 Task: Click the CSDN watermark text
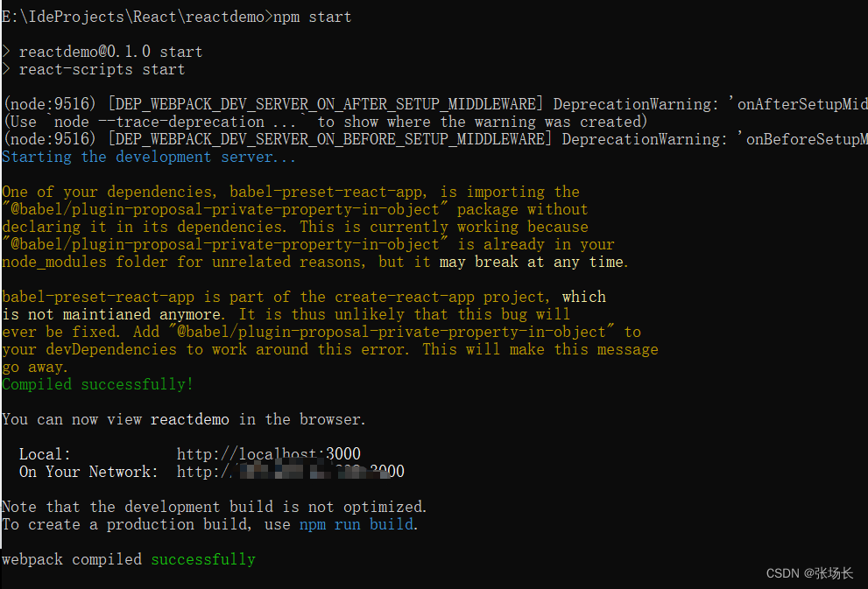[x=809, y=573]
